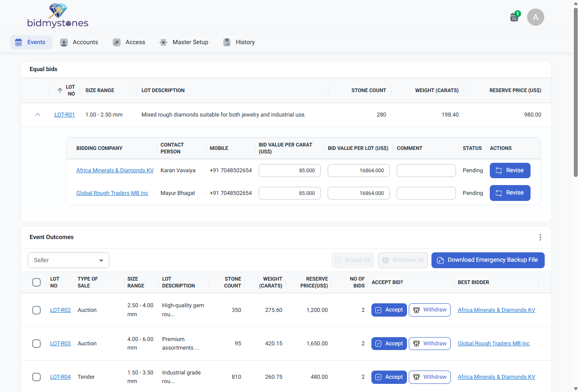The width and height of the screenshot is (579, 392).
Task: View the History tab
Action: point(239,42)
